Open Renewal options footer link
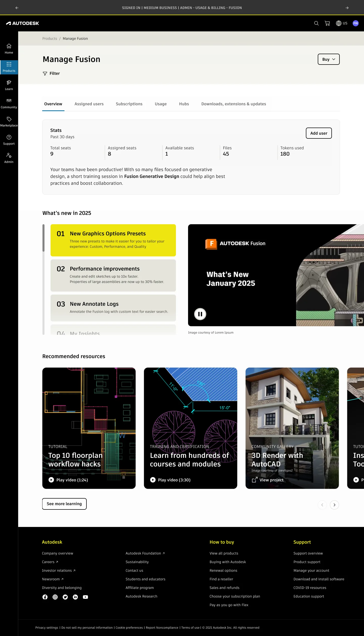Screen dimensions: 364x636 point(223,570)
